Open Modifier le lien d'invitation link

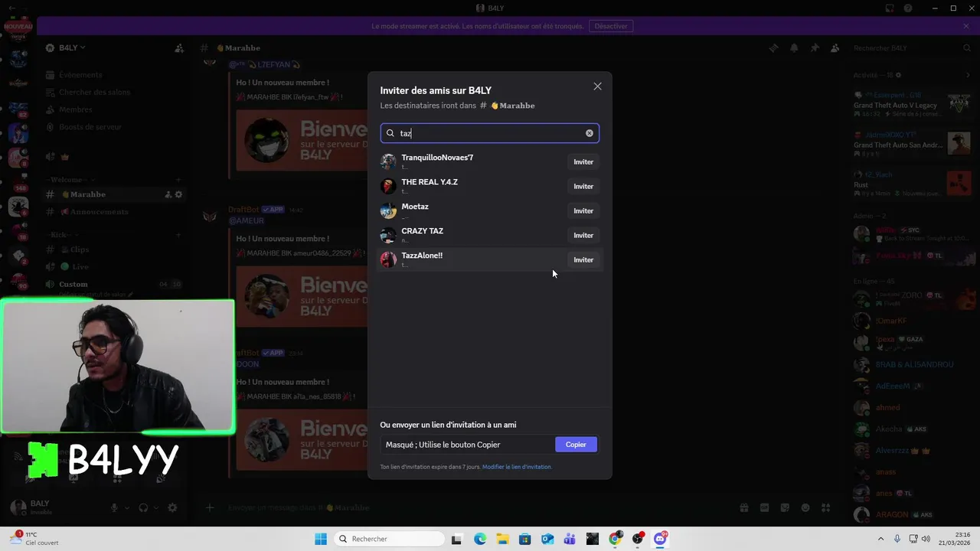517,467
